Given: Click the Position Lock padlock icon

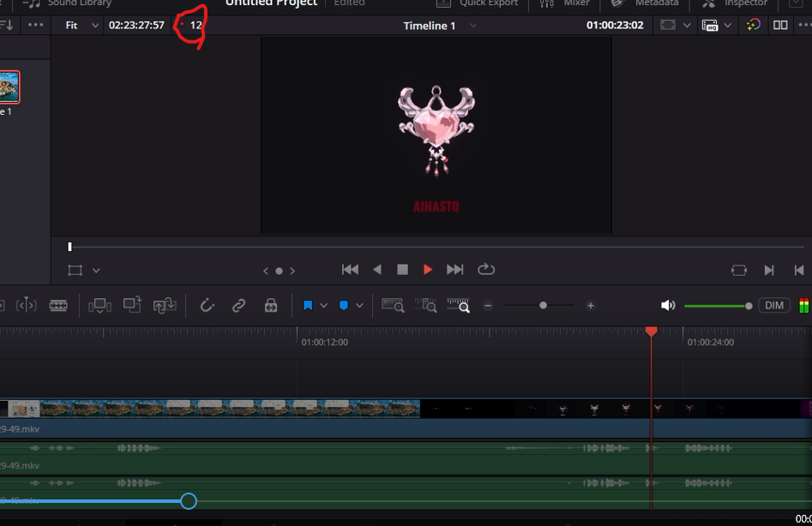Looking at the screenshot, I should (271, 306).
